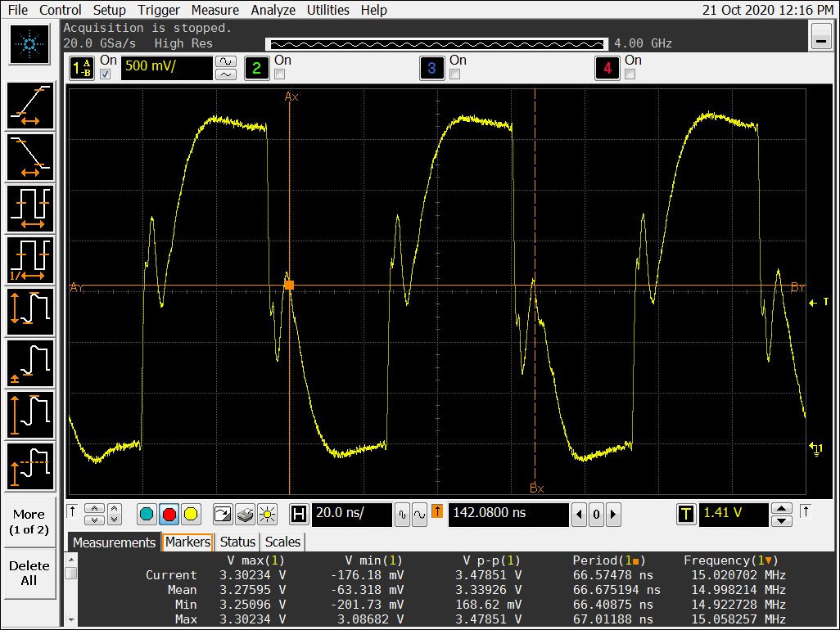The width and height of the screenshot is (840, 630).
Task: Click the red Stop acquisition button
Action: pos(169,515)
